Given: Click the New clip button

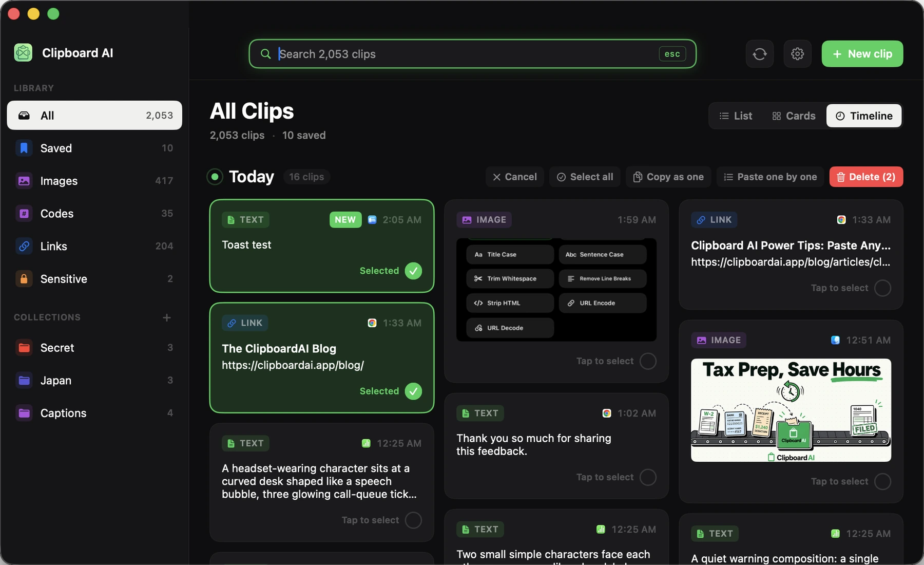Looking at the screenshot, I should pos(862,54).
